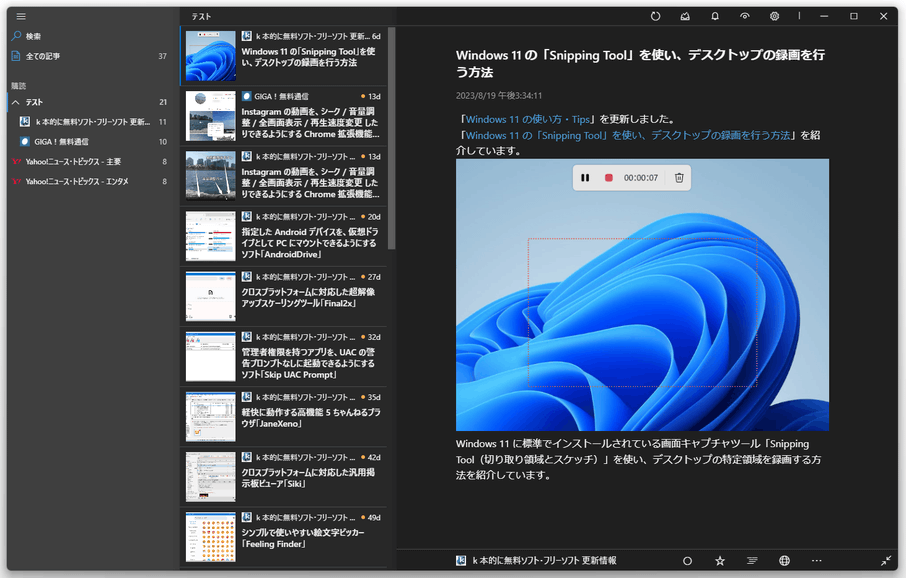This screenshot has width=906, height=578.
Task: Star this article as favorite
Action: pyautogui.click(x=720, y=561)
